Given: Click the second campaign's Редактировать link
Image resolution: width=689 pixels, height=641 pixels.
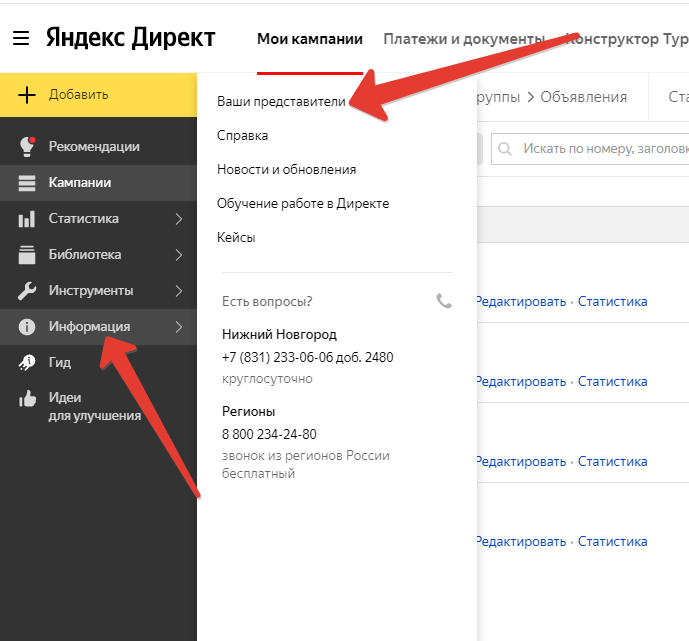Looking at the screenshot, I should point(521,382).
